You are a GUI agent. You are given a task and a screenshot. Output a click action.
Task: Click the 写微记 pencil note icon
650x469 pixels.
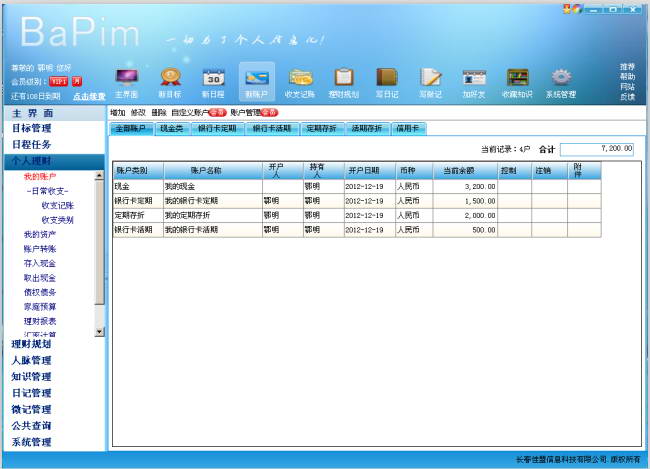[x=430, y=78]
